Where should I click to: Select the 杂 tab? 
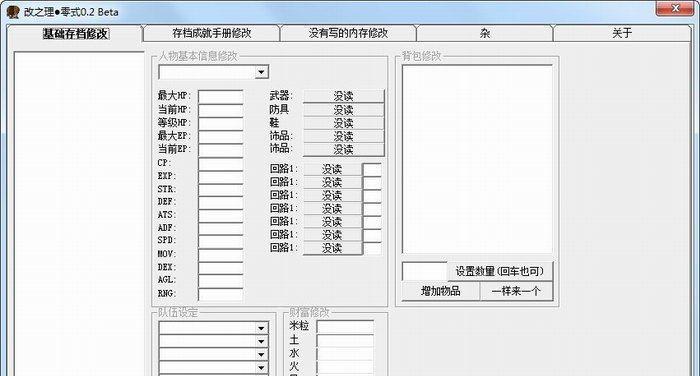point(485,33)
